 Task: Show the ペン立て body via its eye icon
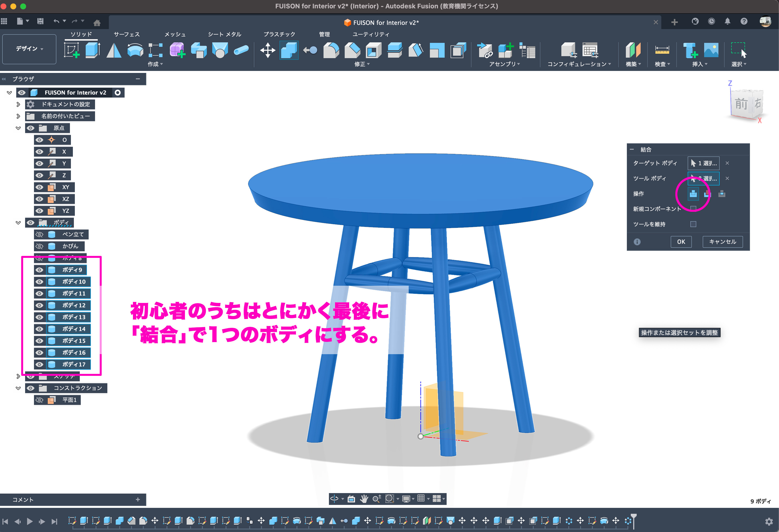click(40, 234)
